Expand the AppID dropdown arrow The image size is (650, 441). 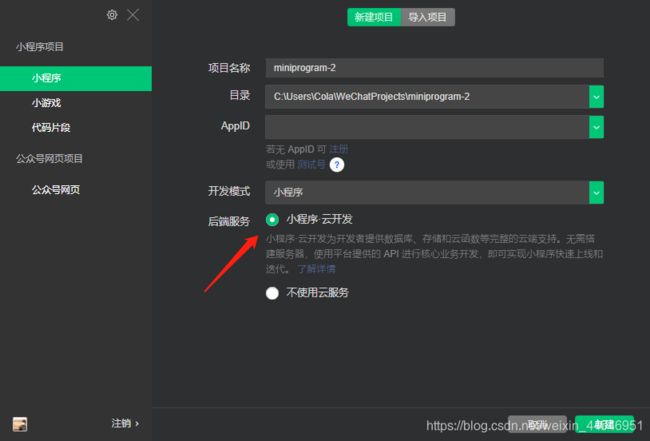click(x=596, y=127)
